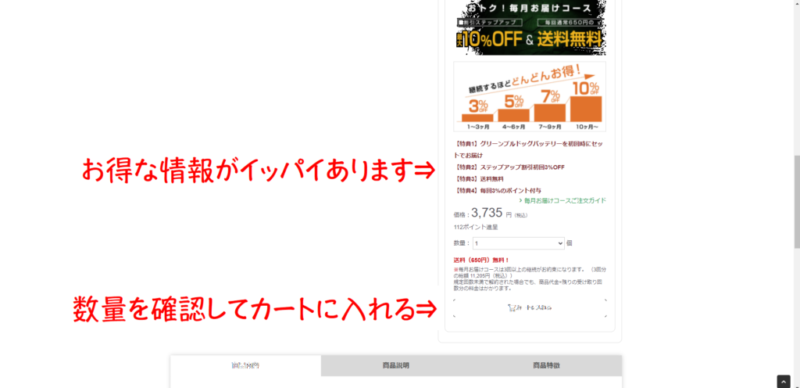Image resolution: width=800 pixels, height=388 pixels.
Task: Open the 数量 quantity dropdown
Action: coord(518,244)
